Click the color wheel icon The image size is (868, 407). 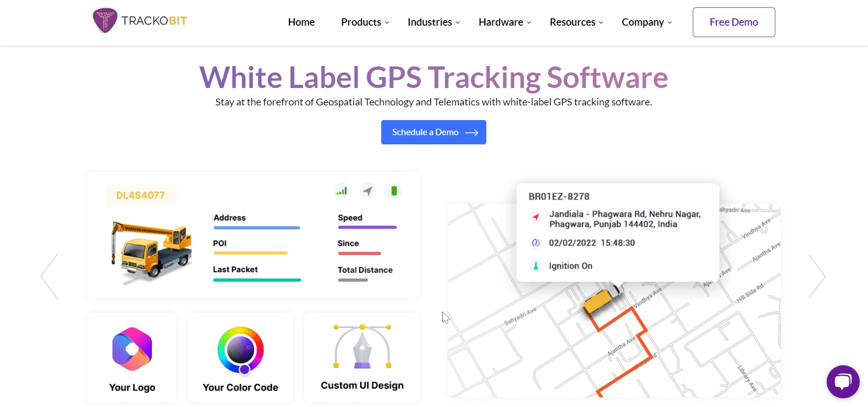click(x=241, y=350)
